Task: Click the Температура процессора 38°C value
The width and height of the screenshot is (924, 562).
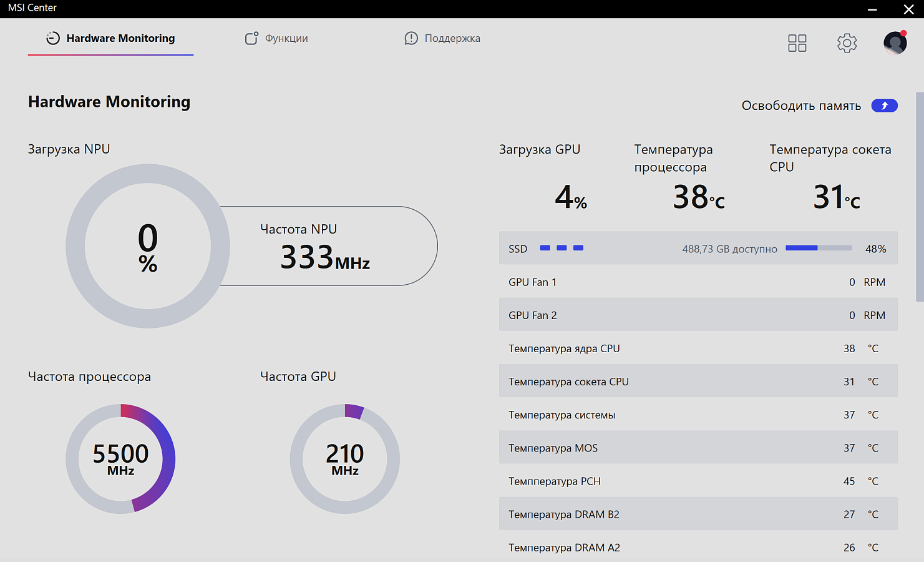Action: coord(699,197)
